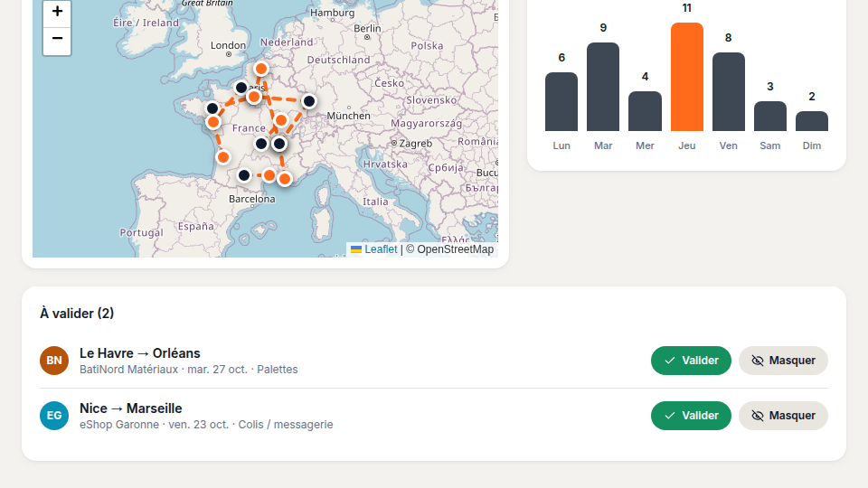Click the EG avatar for eShop Garonne
868x488 pixels.
[54, 416]
